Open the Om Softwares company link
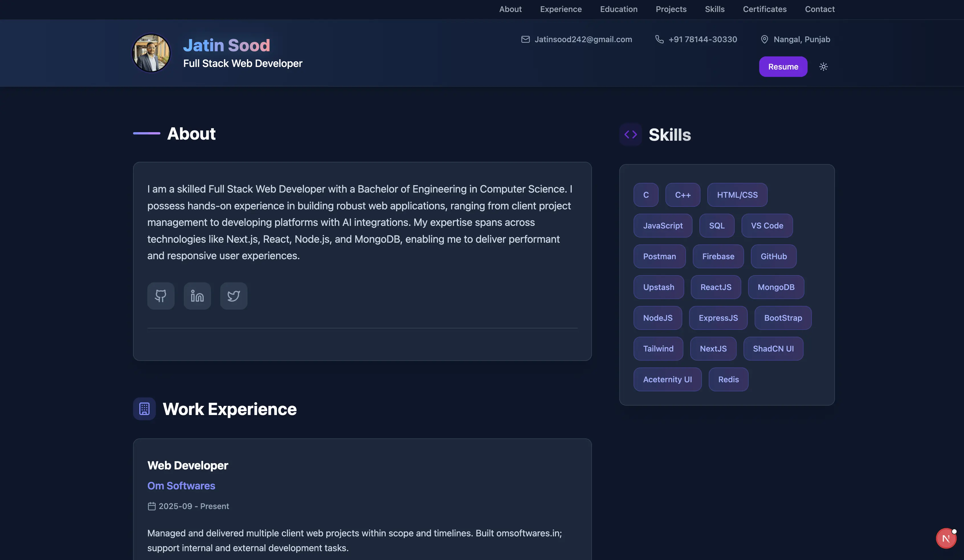Image resolution: width=964 pixels, height=560 pixels. [181, 486]
